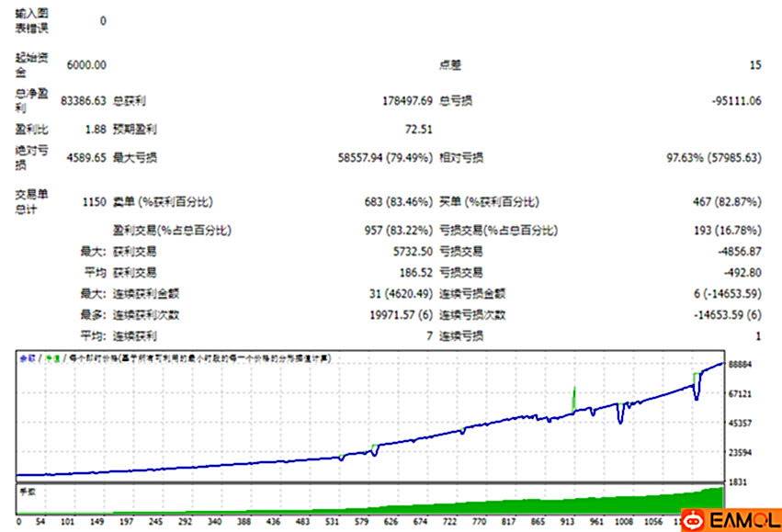
Task: Click the 起始资金 initial deposit label
Action: (32, 64)
